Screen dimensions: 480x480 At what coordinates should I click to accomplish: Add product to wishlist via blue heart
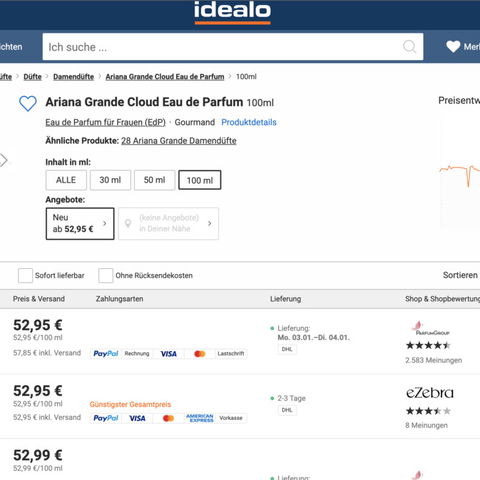[x=28, y=103]
